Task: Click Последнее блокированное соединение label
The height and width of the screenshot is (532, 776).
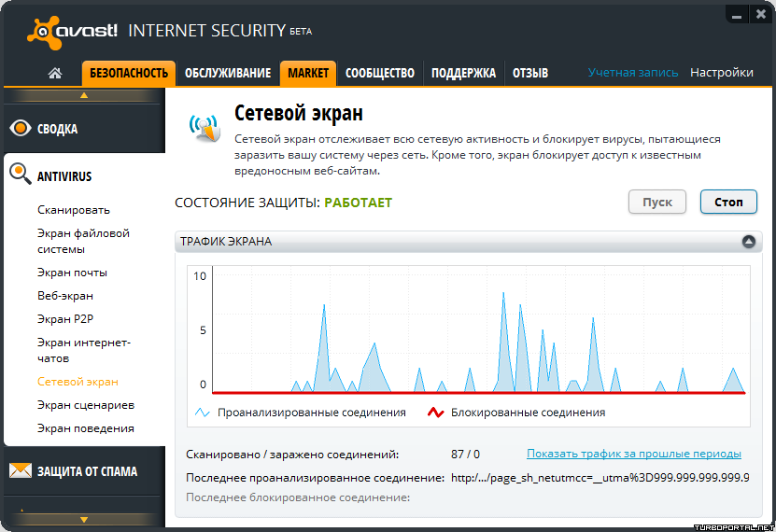Action: point(298,497)
